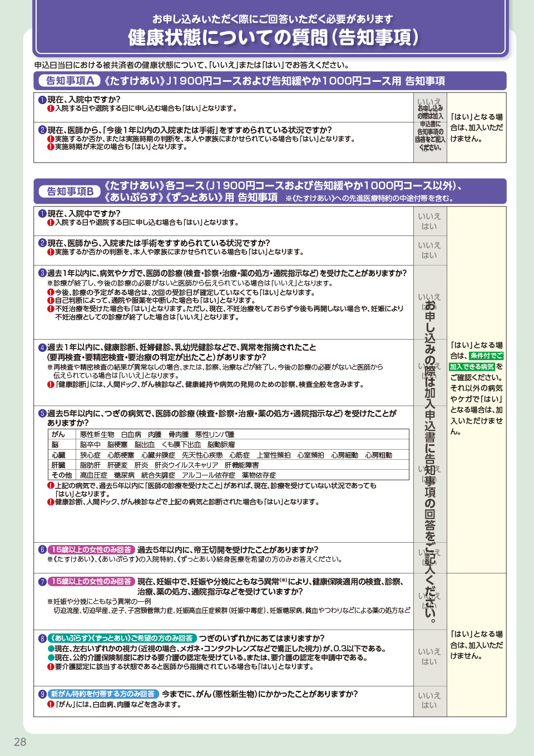The width and height of the screenshot is (534, 756).
Task: Click the 新がん特約を付帯する方のみ回答 badge
Action: coord(103,694)
